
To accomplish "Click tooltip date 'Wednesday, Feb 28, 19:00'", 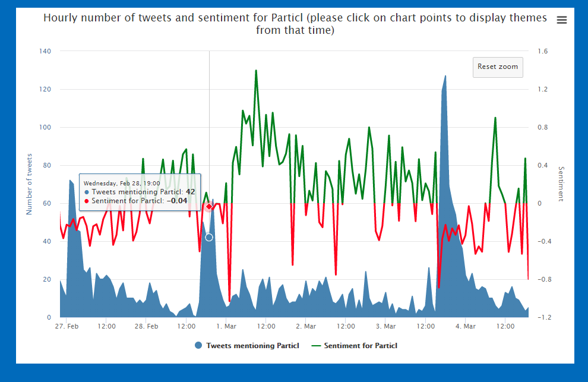I will click(x=122, y=183).
